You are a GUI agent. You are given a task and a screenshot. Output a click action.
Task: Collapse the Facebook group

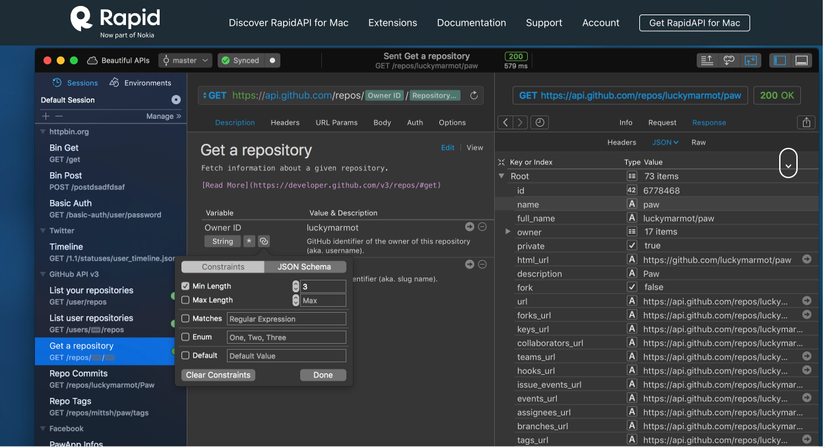(43, 429)
